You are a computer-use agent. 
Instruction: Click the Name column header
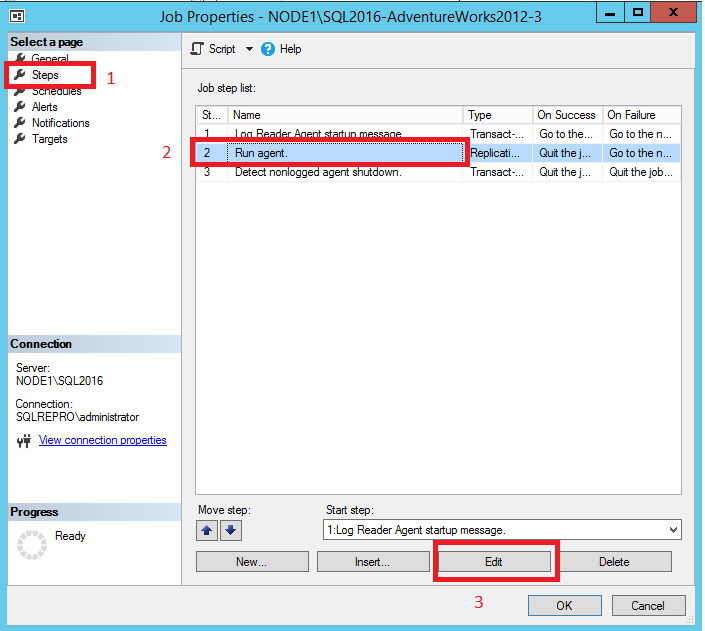[x=345, y=115]
